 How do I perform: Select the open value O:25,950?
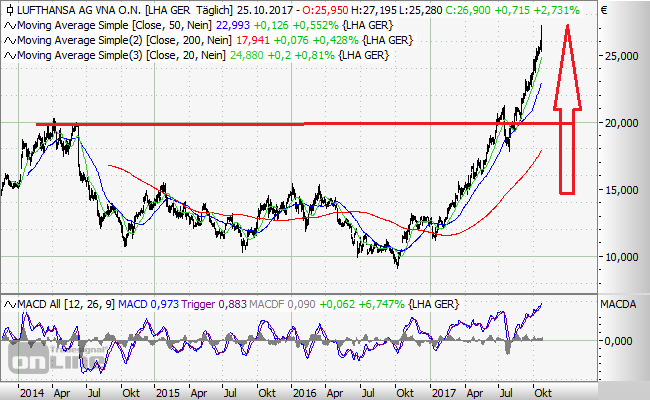pos(325,10)
